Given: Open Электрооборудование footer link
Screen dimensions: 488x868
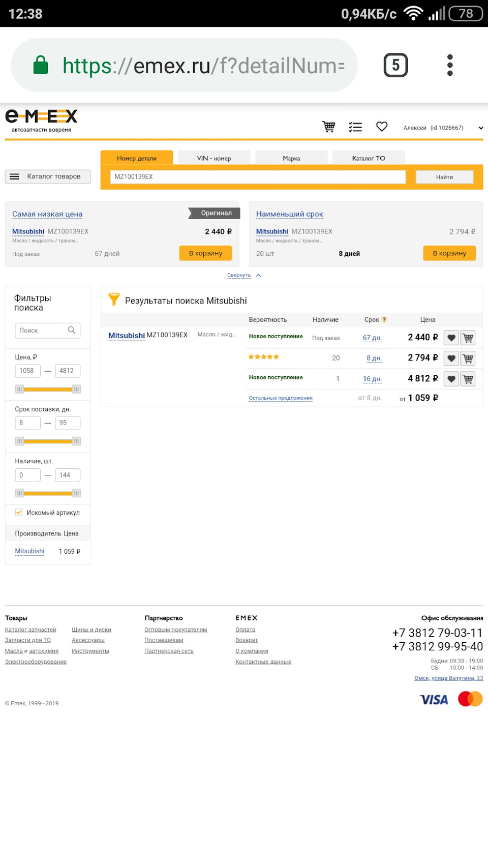Looking at the screenshot, I should 36,662.
